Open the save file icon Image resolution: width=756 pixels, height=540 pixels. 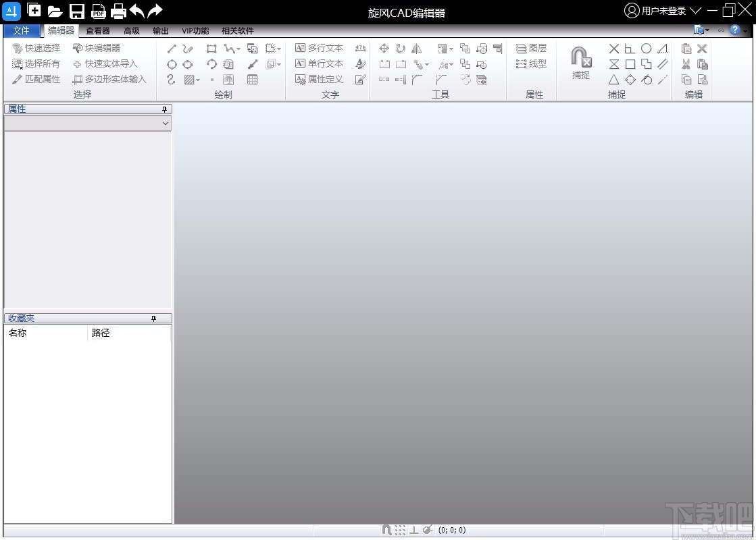point(77,11)
